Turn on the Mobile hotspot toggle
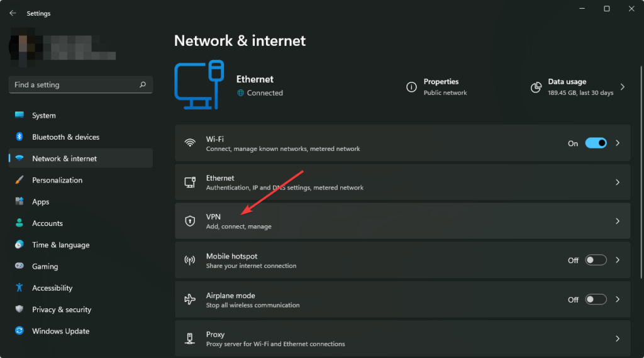 coord(596,260)
